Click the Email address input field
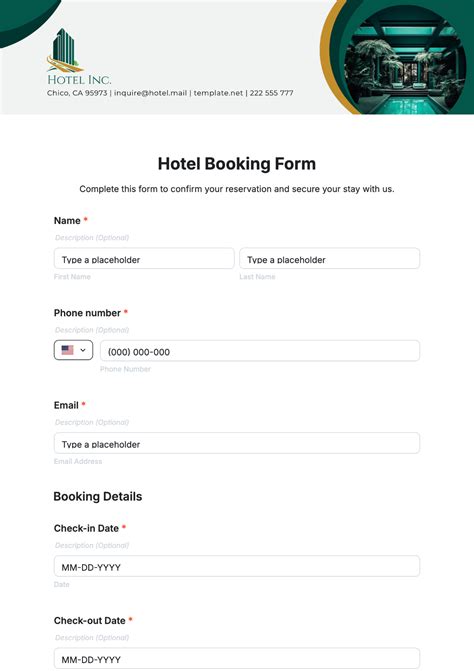Screen dimensions: 474x671 (x=237, y=443)
